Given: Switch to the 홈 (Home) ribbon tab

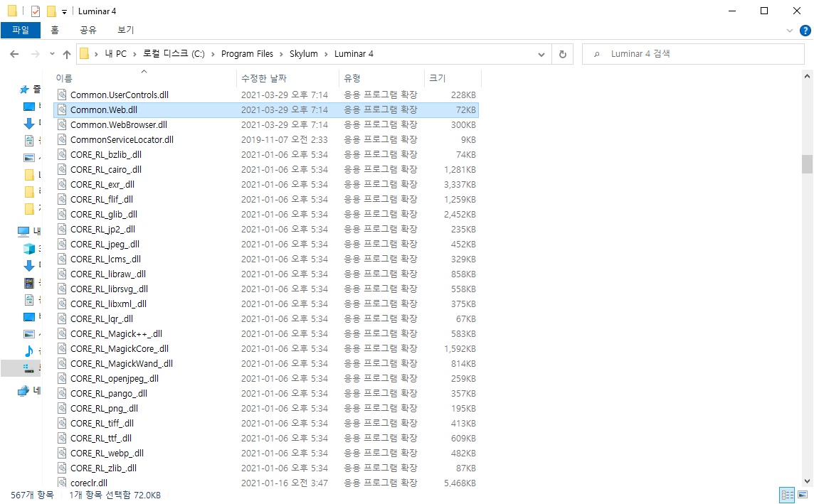Looking at the screenshot, I should click(55, 30).
